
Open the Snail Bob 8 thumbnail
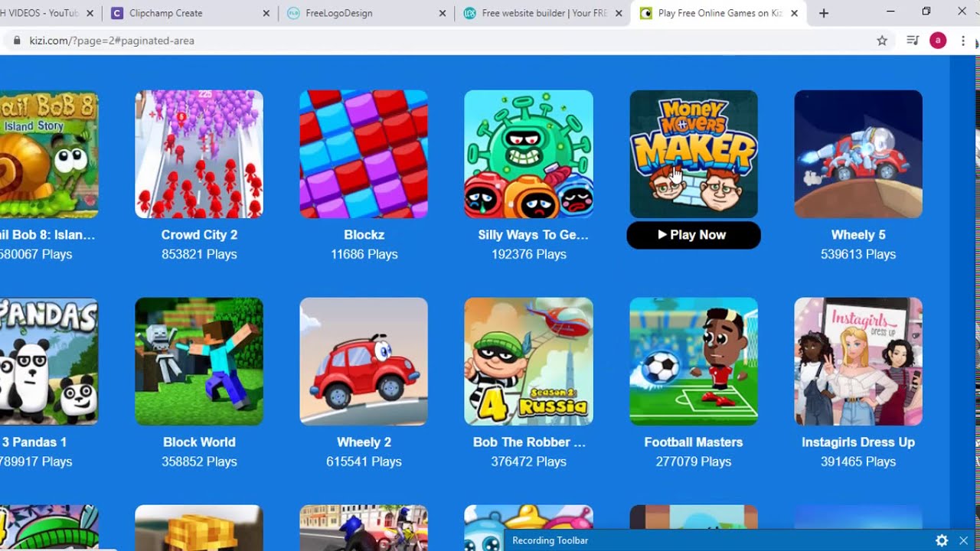tap(49, 154)
